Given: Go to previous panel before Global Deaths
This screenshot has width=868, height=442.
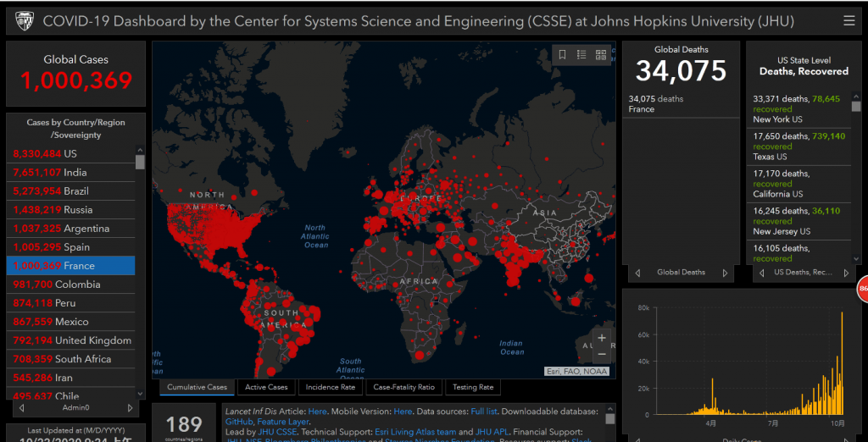Looking at the screenshot, I should pos(637,273).
